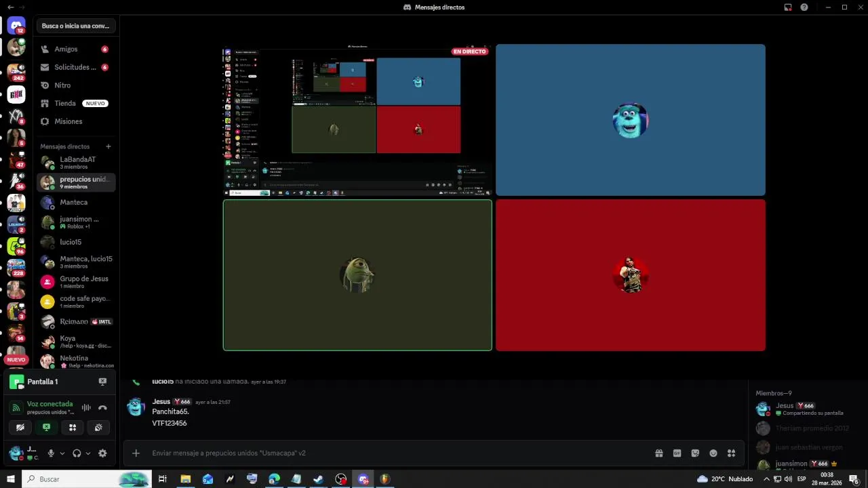Viewport: 868px width, 488px height.
Task: Open the Amigos friends section
Action: coord(75,49)
